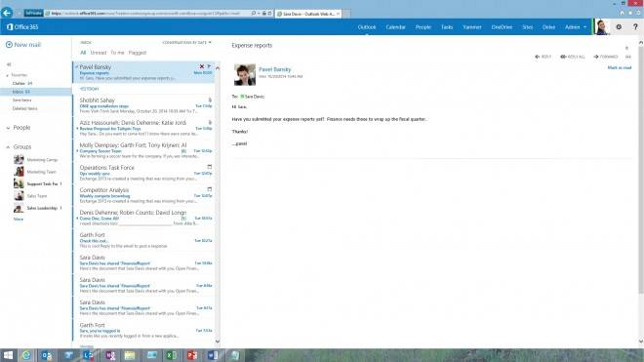This screenshot has height=362, width=644.
Task: Forward the Expense reports email
Action: click(606, 57)
